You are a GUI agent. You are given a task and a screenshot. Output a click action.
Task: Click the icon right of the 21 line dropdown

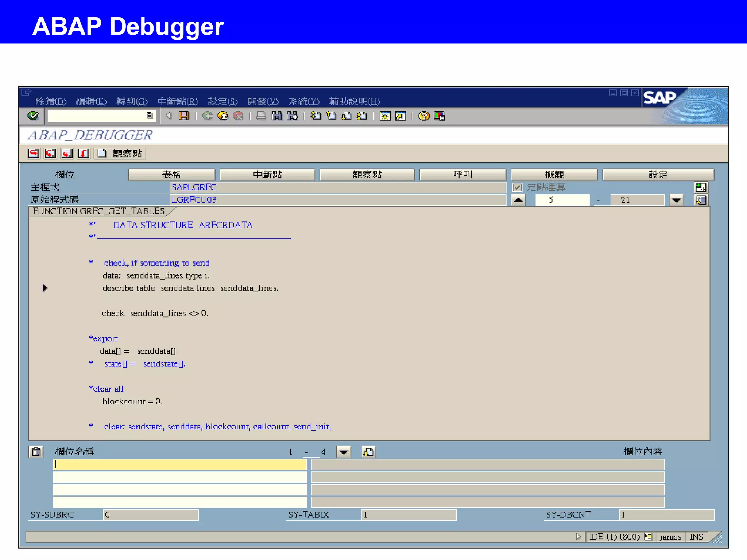tap(701, 200)
